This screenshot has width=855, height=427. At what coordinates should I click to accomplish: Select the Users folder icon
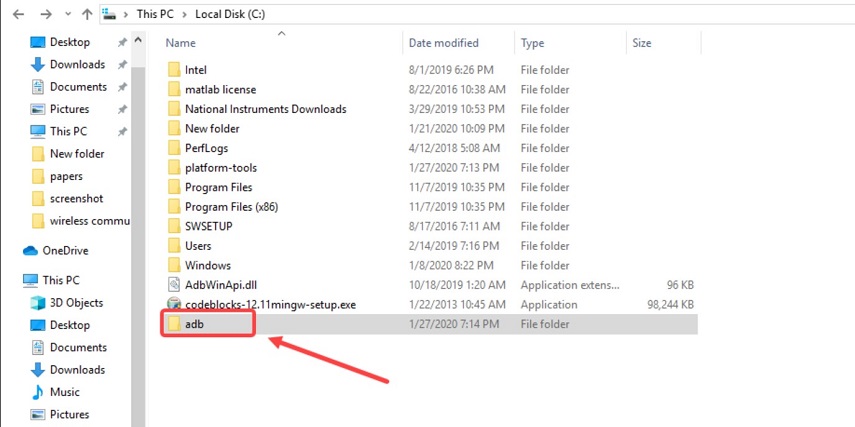(x=174, y=246)
